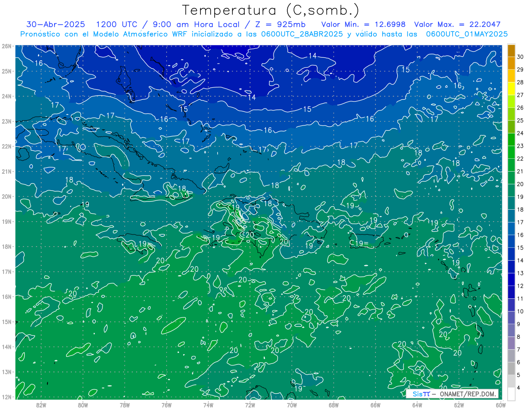The width and height of the screenshot is (532, 411).
Task: Click the "30" value on the color scale
Action: (520, 57)
